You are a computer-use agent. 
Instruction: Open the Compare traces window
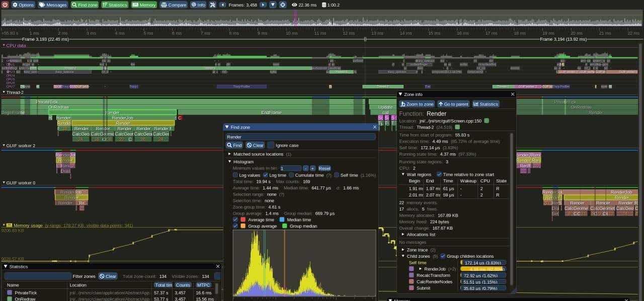click(175, 5)
